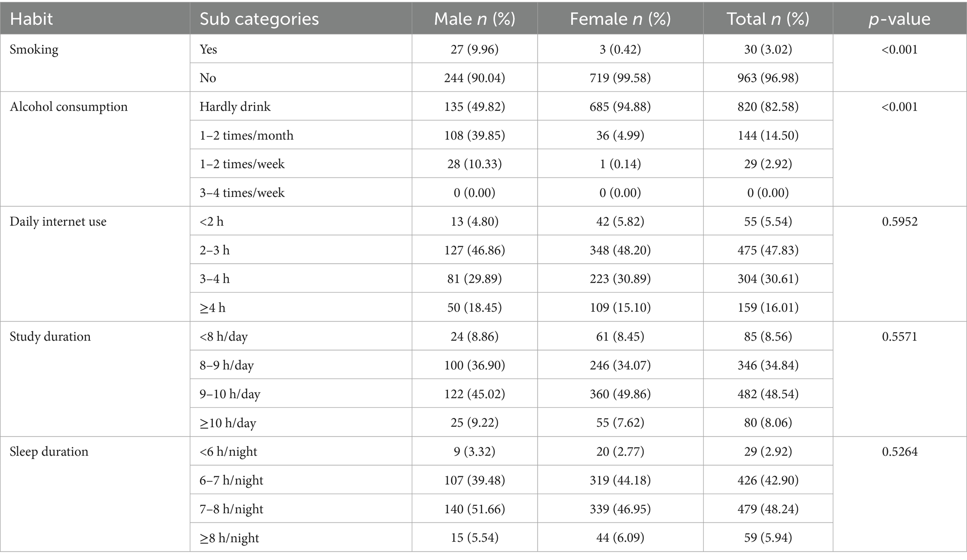This screenshot has width=967, height=560.
Task: Click the "719 (99.58)" female non-smokers cell
Action: 620,78
